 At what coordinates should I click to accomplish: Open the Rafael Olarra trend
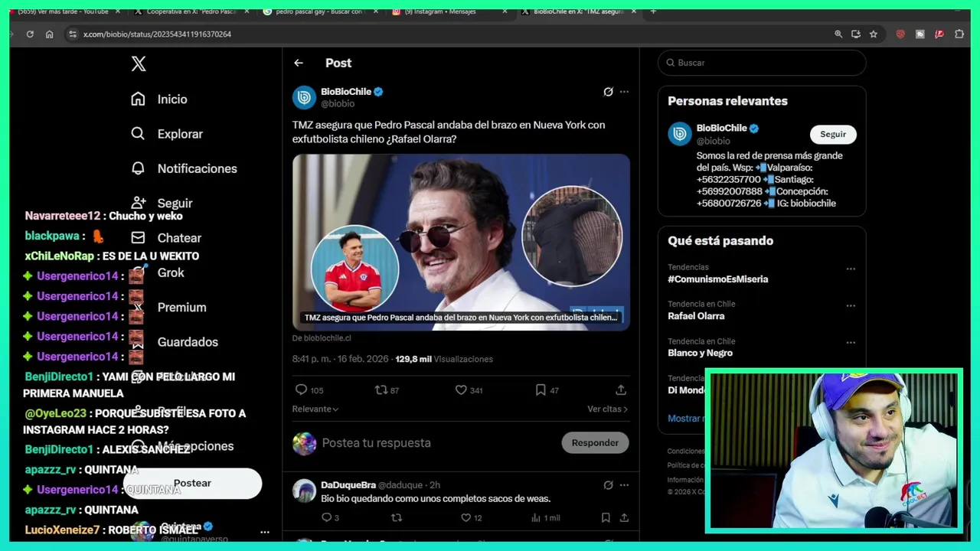point(696,316)
